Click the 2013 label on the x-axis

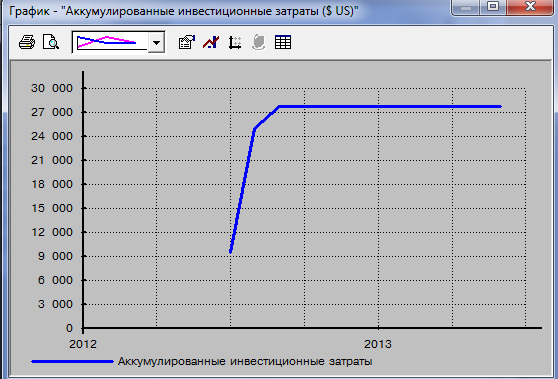378,344
